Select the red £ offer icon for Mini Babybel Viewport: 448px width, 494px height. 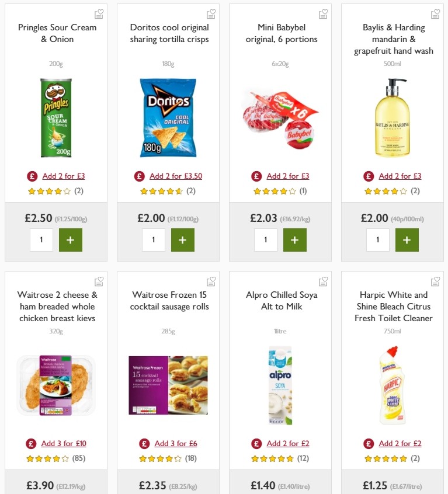coord(256,176)
